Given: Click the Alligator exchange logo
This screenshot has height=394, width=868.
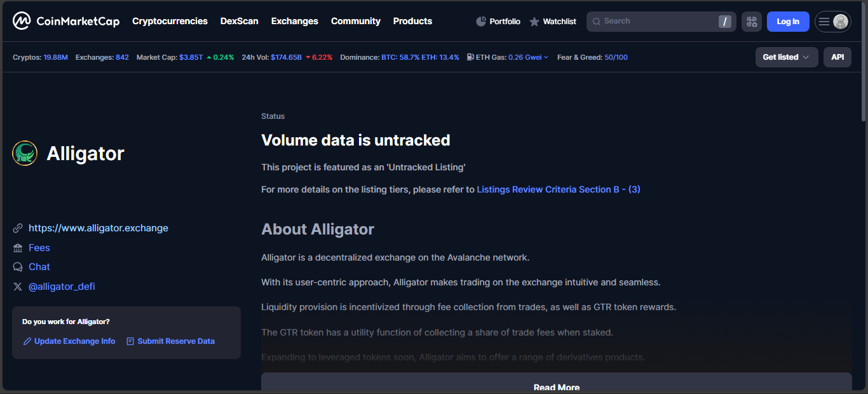Looking at the screenshot, I should [25, 153].
